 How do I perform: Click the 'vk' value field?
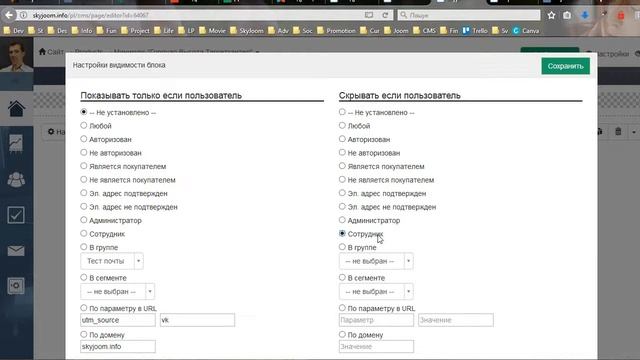[198, 320]
